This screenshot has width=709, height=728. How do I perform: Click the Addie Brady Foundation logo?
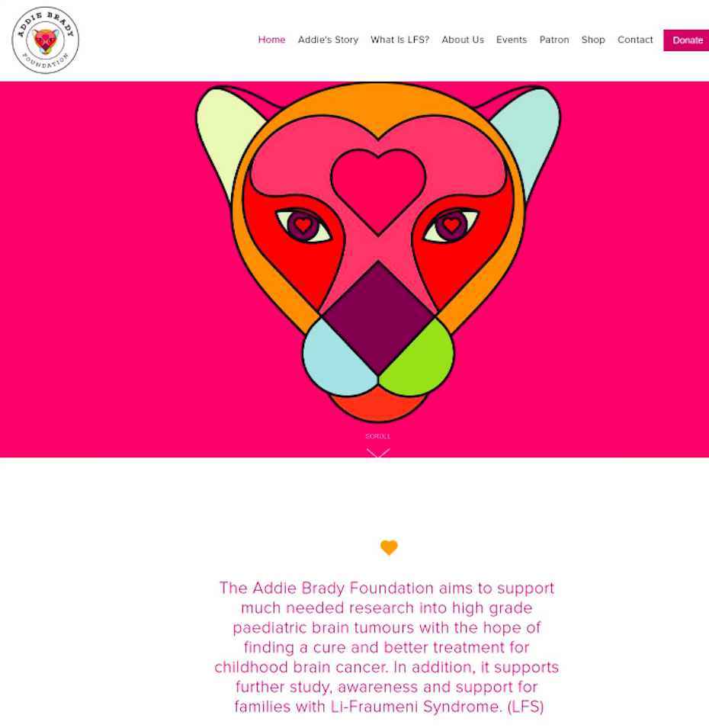(x=46, y=40)
